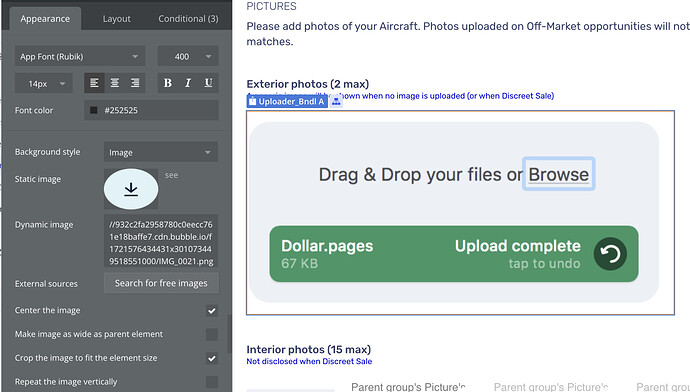Click the PICTURES section title
This screenshot has height=392, width=690.
(272, 6)
